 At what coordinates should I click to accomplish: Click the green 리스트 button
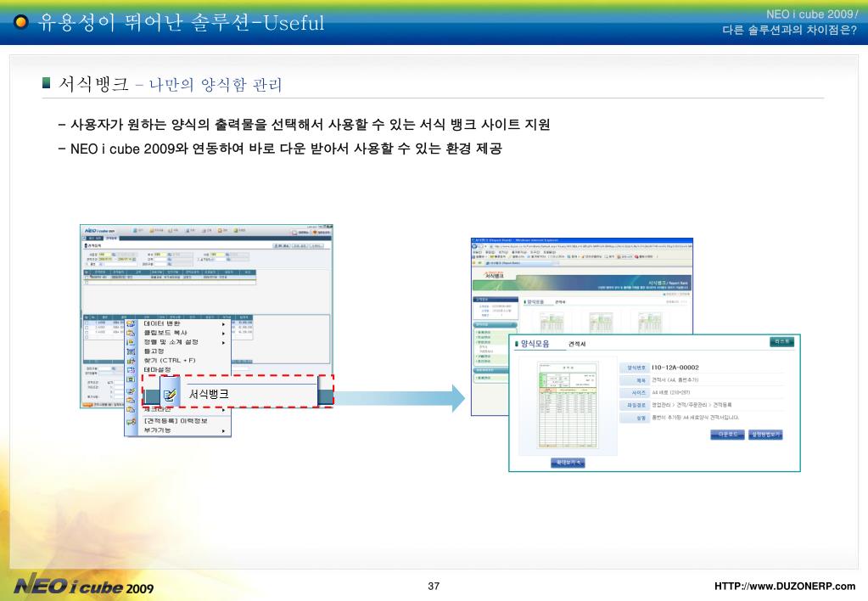[781, 342]
